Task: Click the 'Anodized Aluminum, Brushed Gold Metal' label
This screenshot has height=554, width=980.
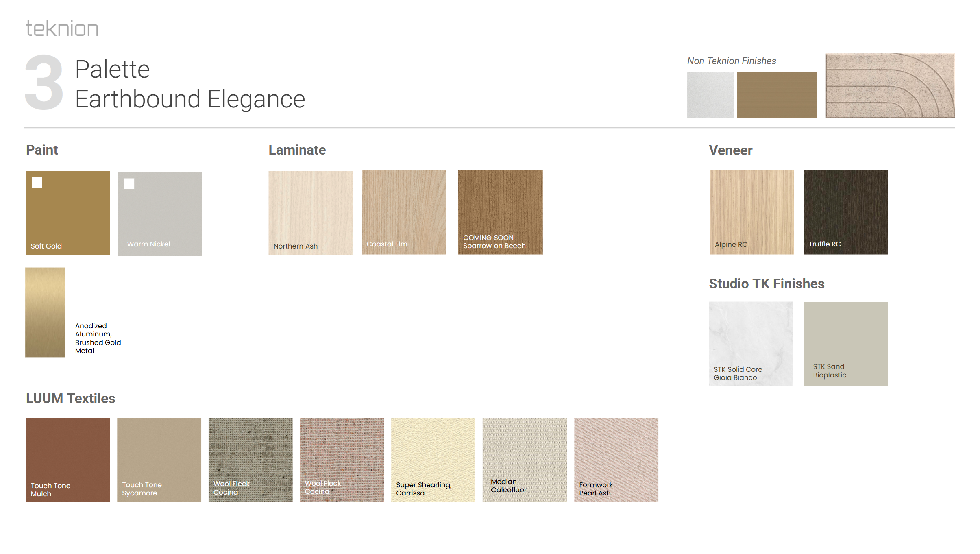Action: tap(98, 338)
